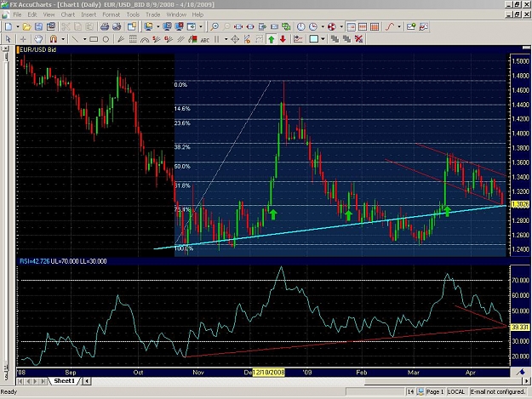Open the Insert menu
Screen dimensions: 532x399
(x=89, y=14)
